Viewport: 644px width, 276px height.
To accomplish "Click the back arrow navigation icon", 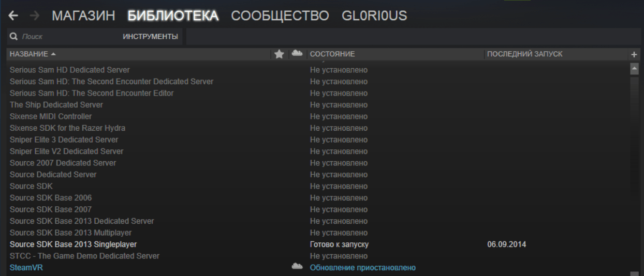I will coord(13,16).
